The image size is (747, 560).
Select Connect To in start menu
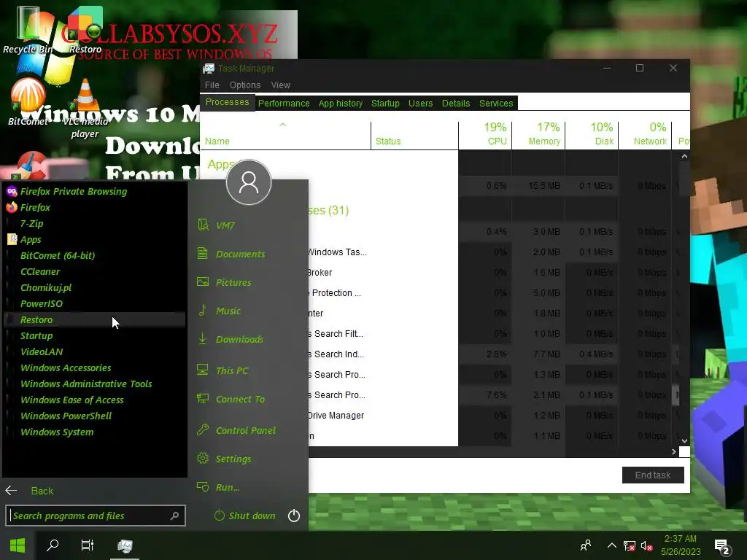[x=231, y=399]
